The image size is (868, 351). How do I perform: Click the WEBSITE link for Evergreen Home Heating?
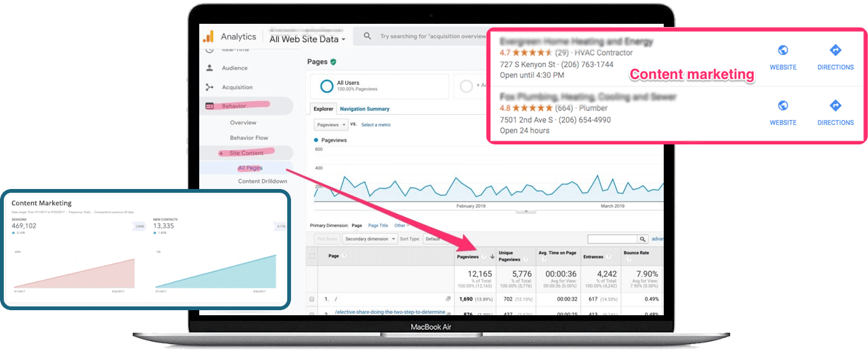click(783, 67)
